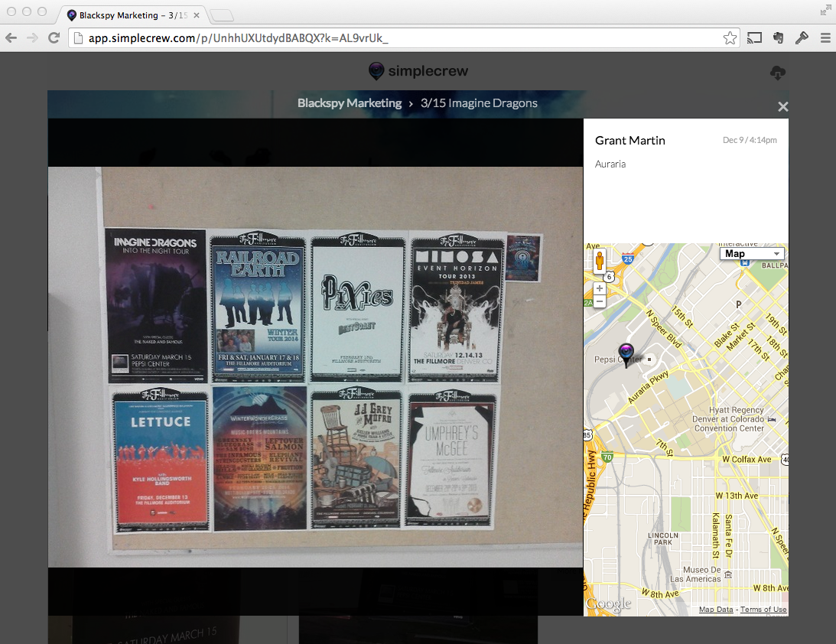Click the Route 70 shield on map
This screenshot has width=836, height=644.
pos(607,457)
